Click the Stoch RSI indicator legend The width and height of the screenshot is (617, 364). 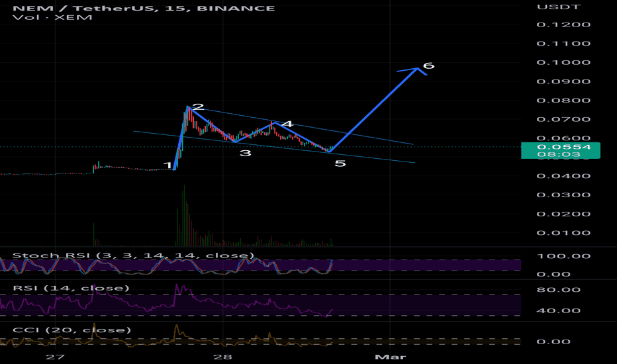click(133, 255)
